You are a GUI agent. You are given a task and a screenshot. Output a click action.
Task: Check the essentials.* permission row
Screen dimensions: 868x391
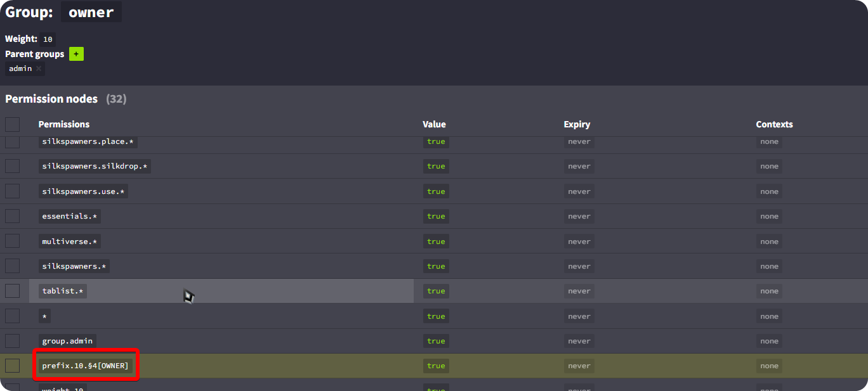13,216
